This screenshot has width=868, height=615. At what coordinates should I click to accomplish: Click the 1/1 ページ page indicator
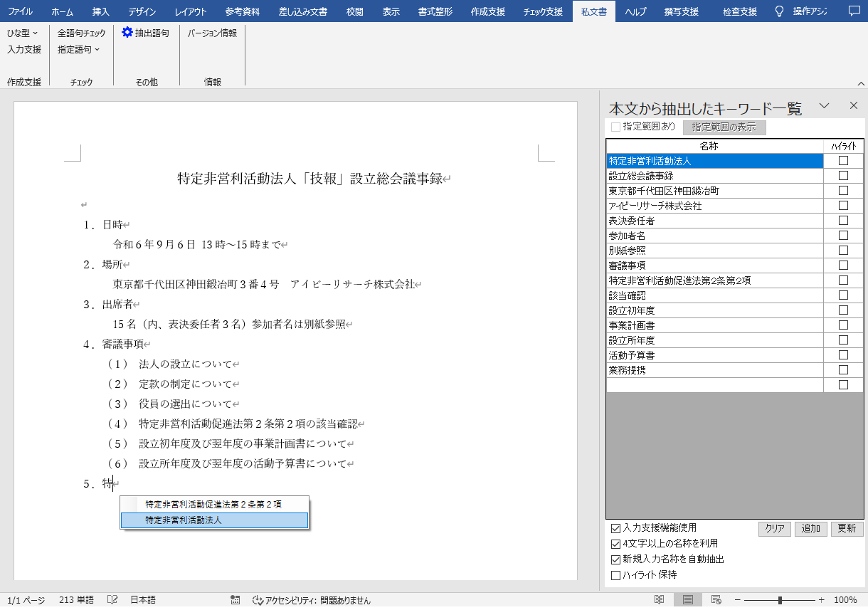pos(26,600)
